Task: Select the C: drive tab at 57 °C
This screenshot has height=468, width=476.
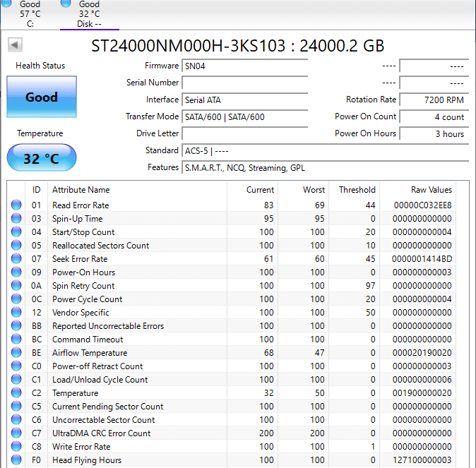Action: pyautogui.click(x=30, y=14)
